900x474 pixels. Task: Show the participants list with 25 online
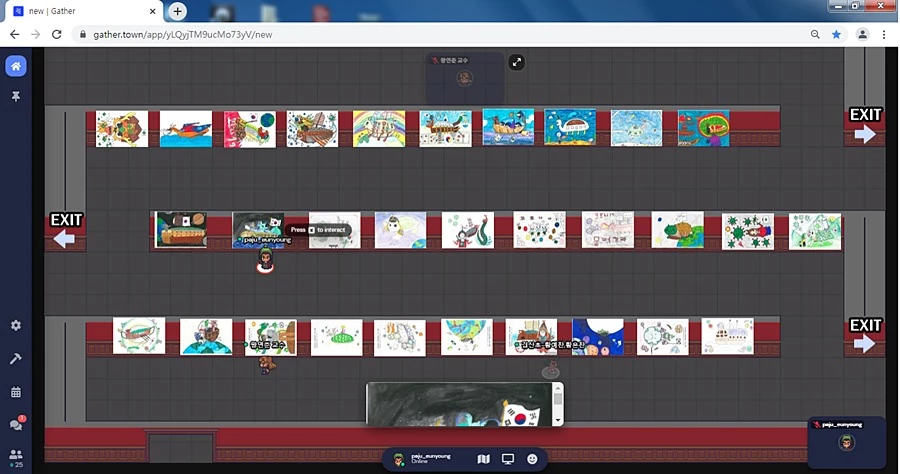15,457
